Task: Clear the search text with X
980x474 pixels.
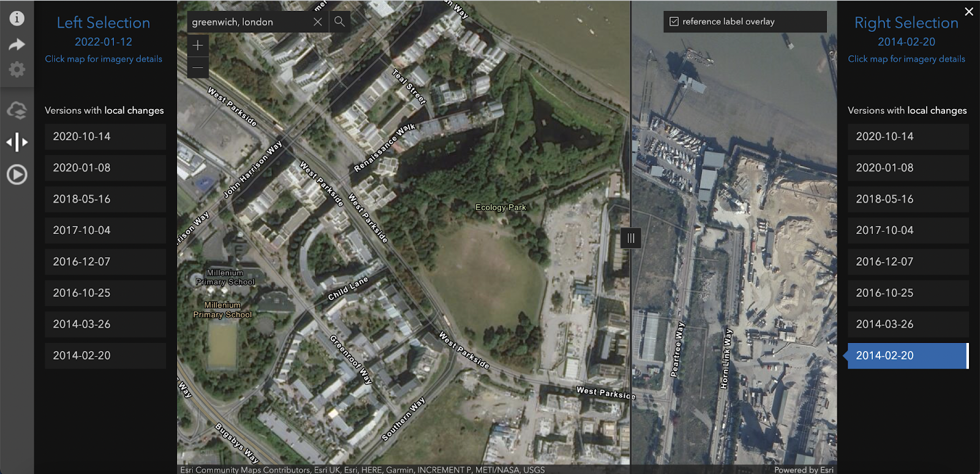Action: pyautogui.click(x=317, y=22)
